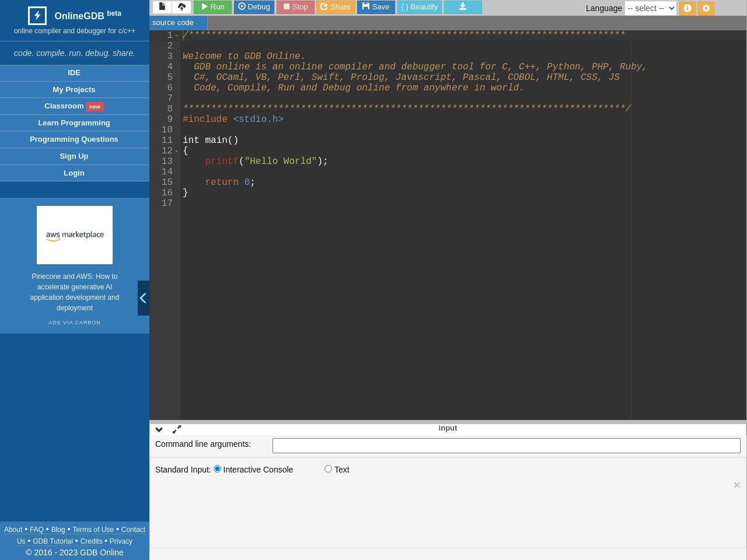Collapse the sidebar with the left chevron

143,298
